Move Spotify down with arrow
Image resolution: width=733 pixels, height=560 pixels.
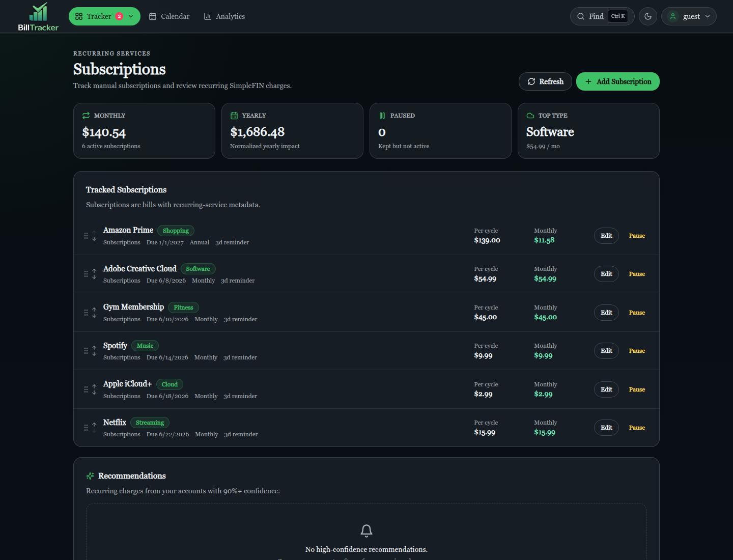pos(94,354)
